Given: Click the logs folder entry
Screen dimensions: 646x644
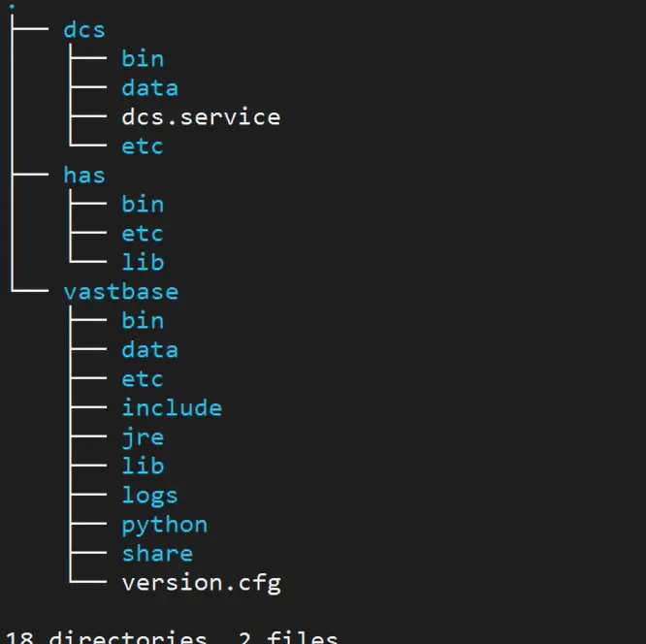Looking at the screenshot, I should 149,495.
